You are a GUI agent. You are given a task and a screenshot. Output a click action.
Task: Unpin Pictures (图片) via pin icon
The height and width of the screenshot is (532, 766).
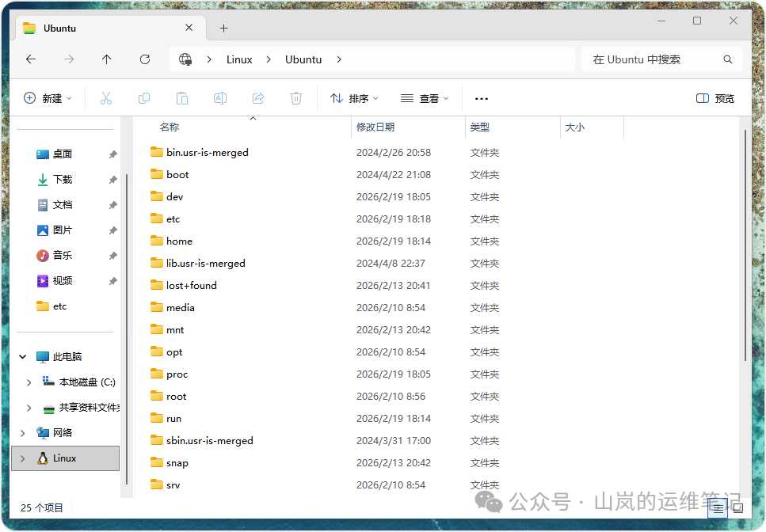click(x=112, y=230)
